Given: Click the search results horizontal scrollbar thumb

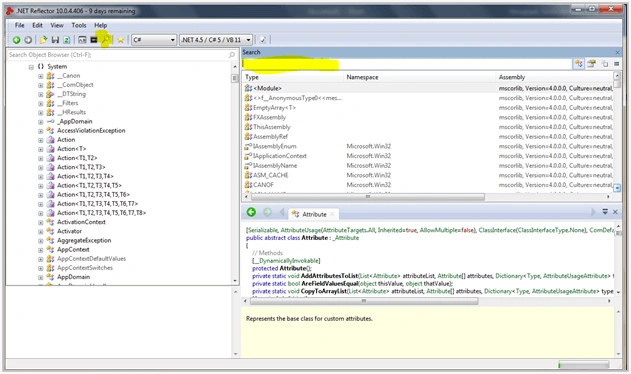Looking at the screenshot, I should (368, 197).
